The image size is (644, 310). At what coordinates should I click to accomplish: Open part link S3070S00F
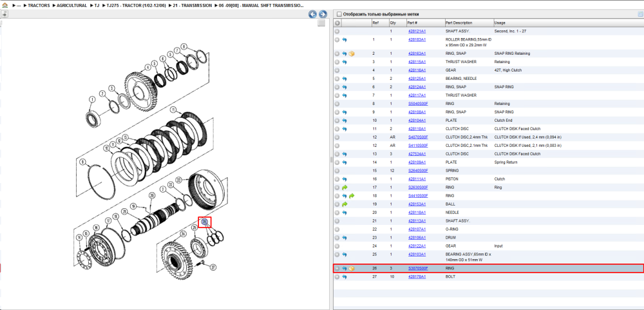tap(418, 269)
